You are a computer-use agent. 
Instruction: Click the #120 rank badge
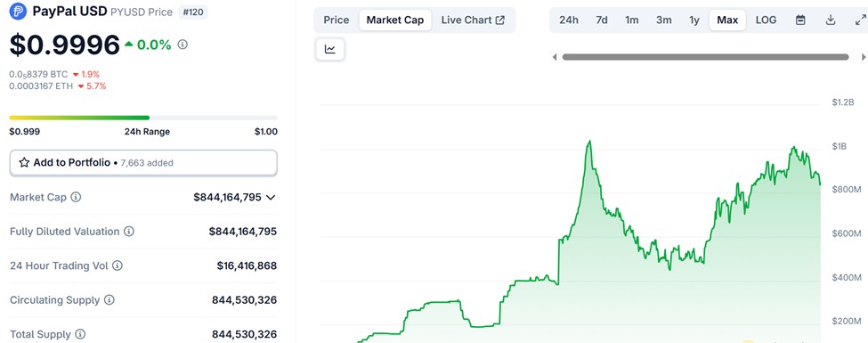192,12
